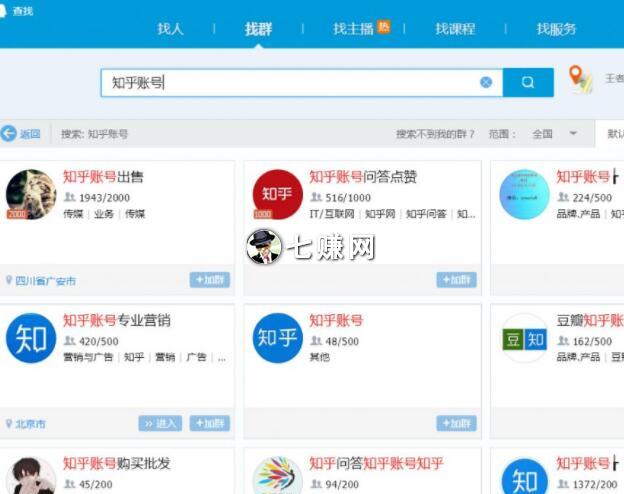Click the 其他 tag under 48/500 group
The height and width of the screenshot is (494, 624).
(320, 357)
